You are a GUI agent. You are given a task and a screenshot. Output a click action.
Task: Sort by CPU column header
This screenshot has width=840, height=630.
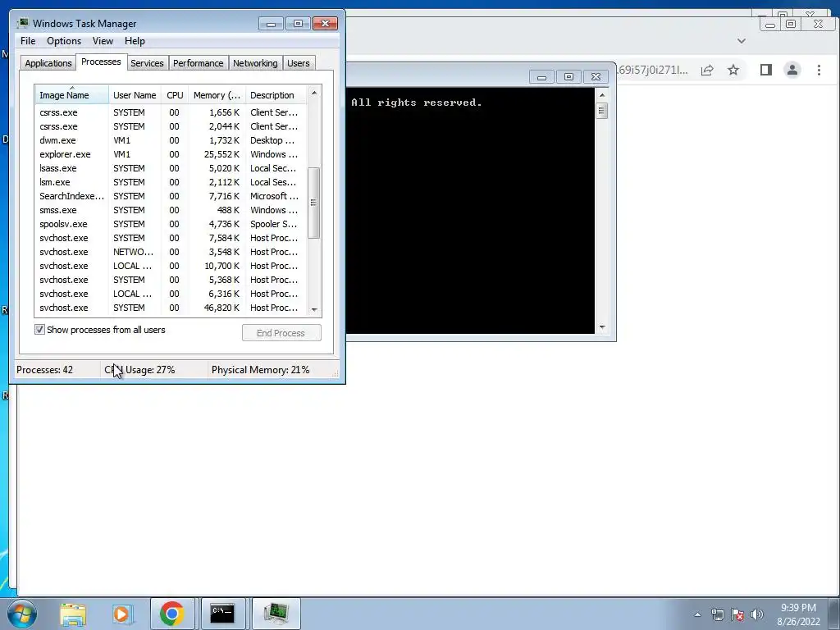(x=175, y=95)
